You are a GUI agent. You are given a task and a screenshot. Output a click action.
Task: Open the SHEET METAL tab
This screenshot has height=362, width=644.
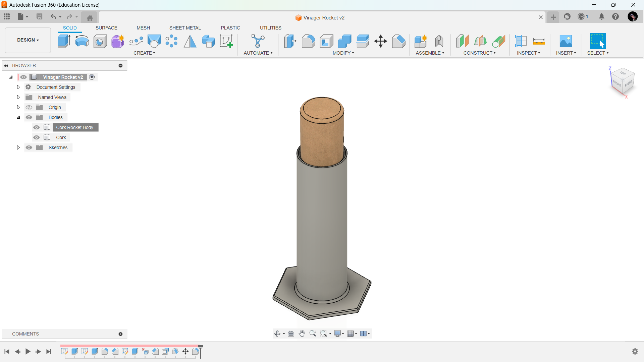[185, 28]
